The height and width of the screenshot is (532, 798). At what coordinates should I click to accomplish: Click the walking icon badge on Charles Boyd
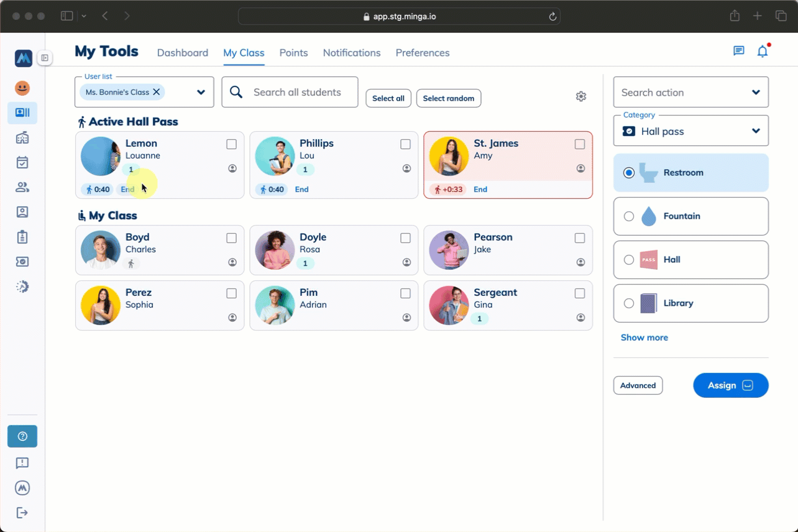coord(131,264)
